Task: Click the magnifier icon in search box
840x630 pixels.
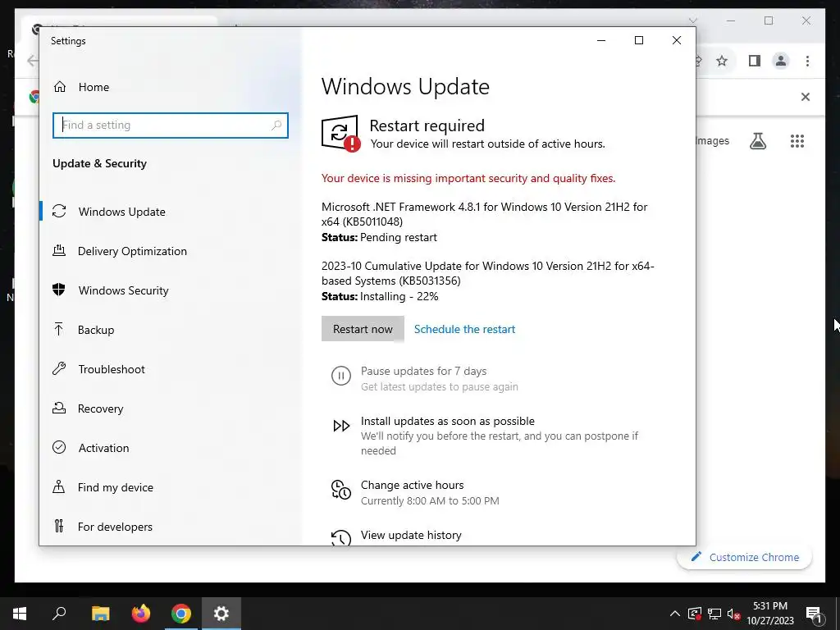Action: [x=276, y=126]
